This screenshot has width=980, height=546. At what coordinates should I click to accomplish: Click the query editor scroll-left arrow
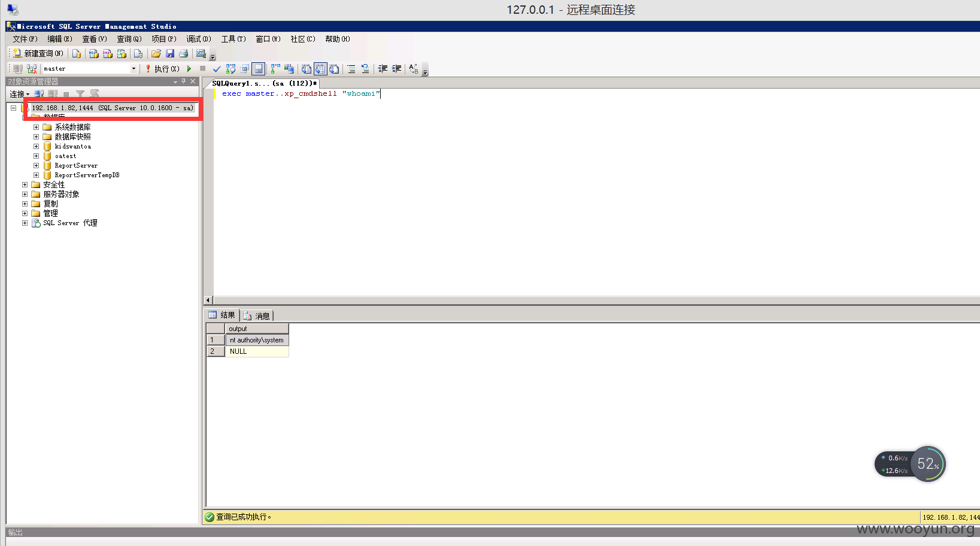point(208,301)
